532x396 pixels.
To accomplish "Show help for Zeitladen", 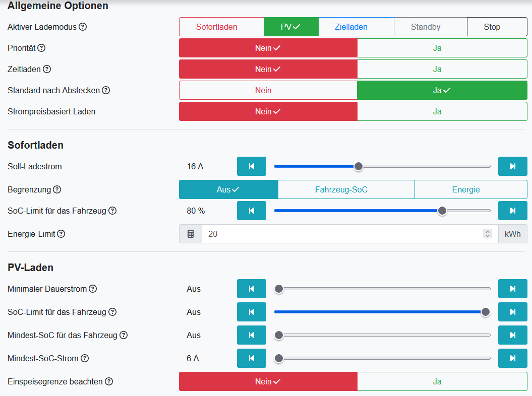I will [47, 69].
